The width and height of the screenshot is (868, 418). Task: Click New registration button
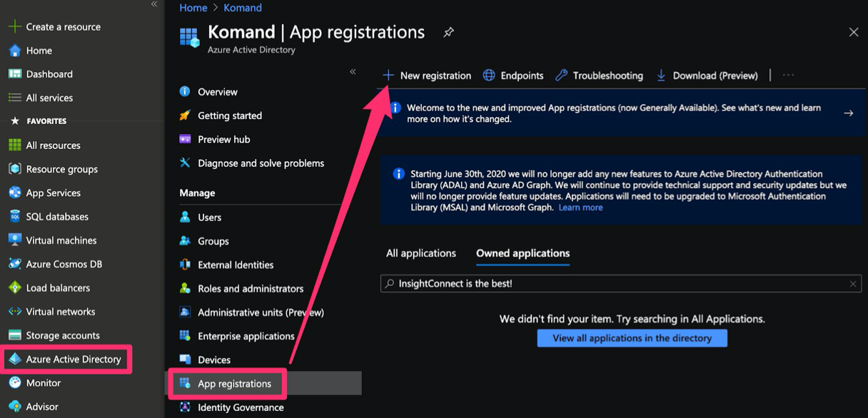click(x=427, y=75)
